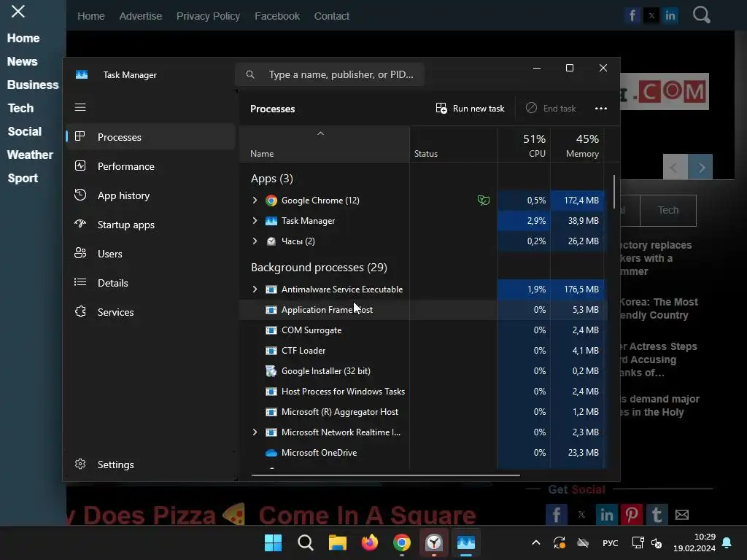Expand the Часы (2) process group

[x=255, y=241]
